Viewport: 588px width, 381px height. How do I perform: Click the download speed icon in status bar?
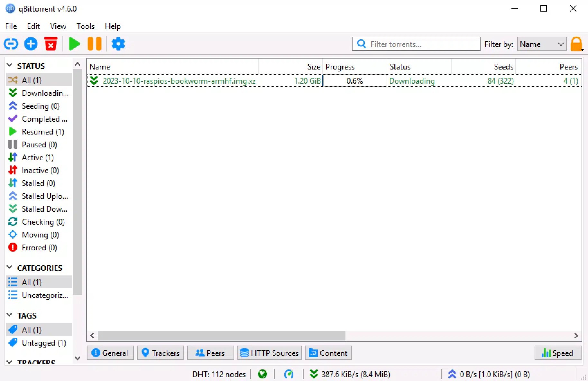[x=314, y=374]
